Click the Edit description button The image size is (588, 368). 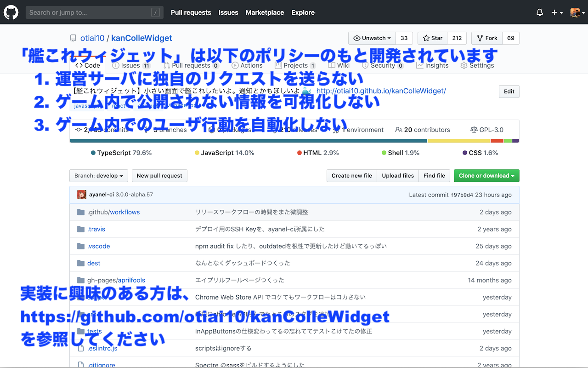(509, 91)
